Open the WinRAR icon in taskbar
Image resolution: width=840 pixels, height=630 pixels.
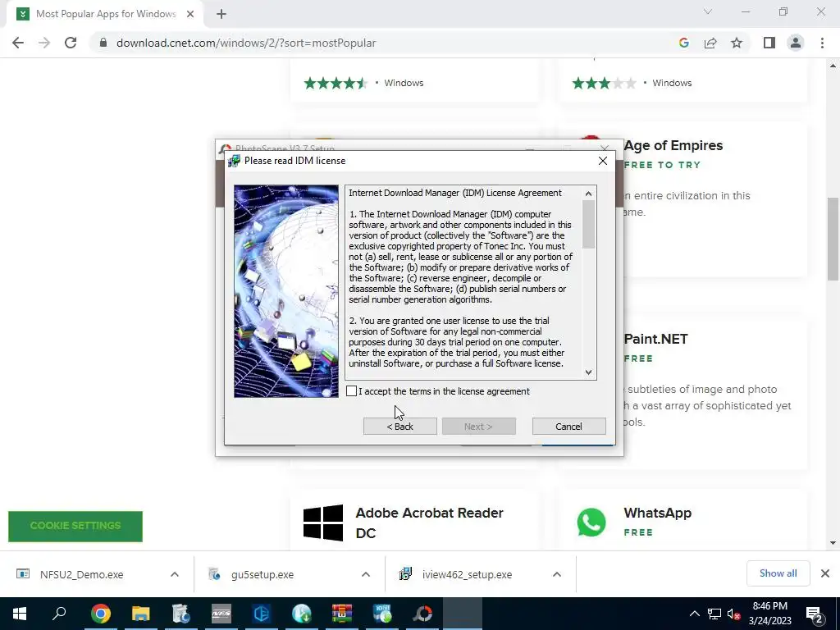click(342, 614)
